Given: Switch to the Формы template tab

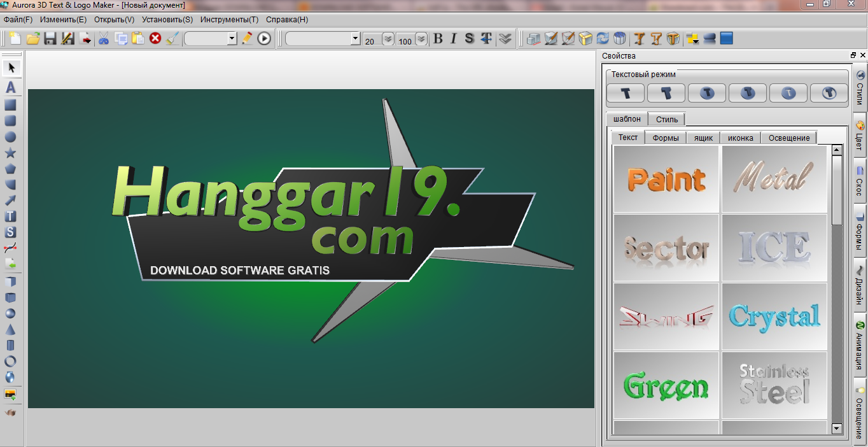Looking at the screenshot, I should tap(666, 138).
